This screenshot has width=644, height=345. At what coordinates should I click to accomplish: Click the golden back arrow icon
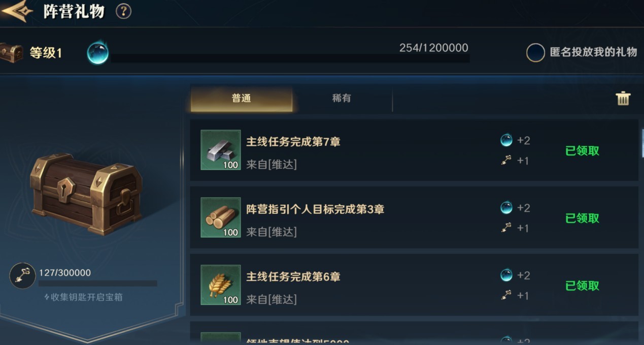16,10
